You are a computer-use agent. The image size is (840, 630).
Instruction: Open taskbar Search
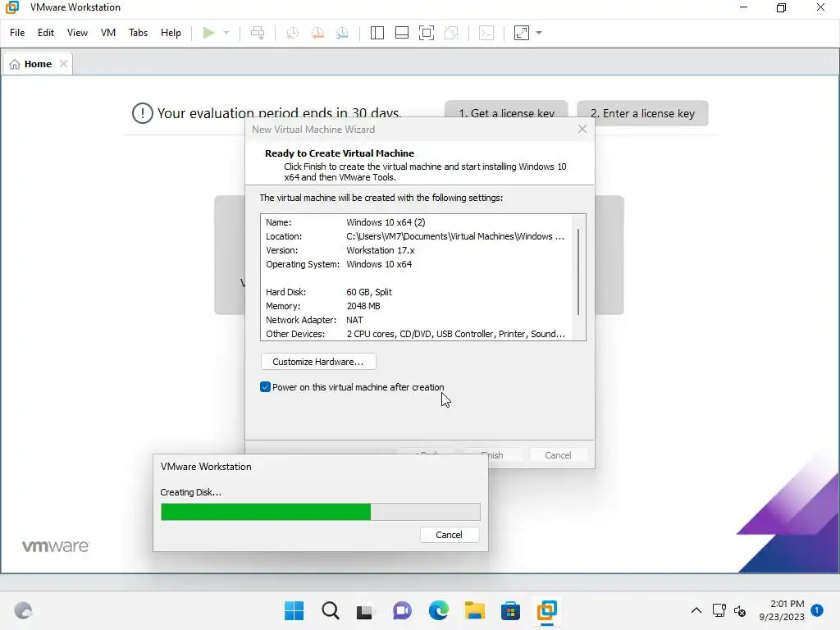(331, 610)
